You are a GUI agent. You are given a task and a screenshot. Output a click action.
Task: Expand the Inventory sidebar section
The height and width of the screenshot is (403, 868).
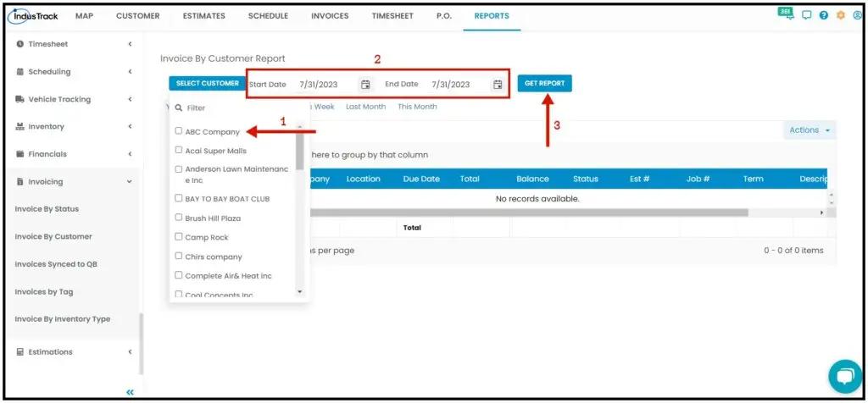point(130,127)
